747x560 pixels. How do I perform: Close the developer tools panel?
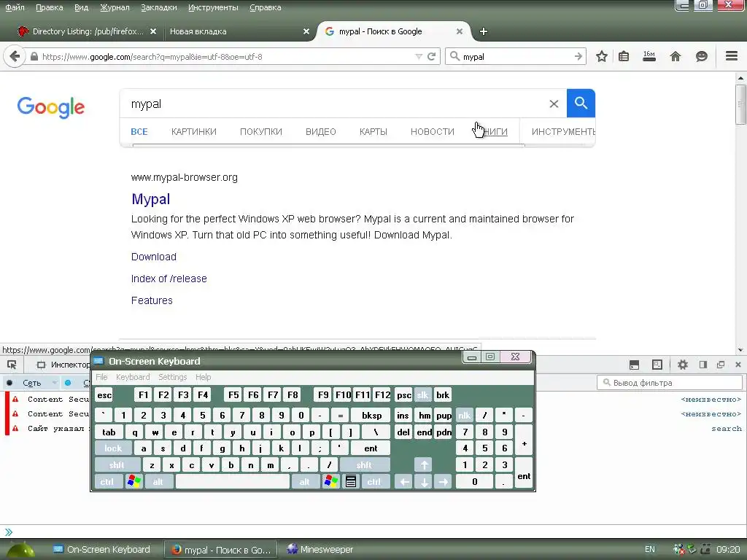pos(738,365)
